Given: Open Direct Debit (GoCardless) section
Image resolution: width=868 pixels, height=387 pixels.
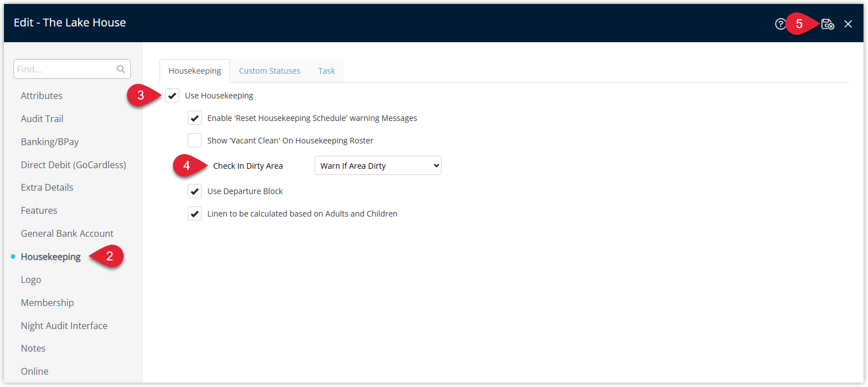Looking at the screenshot, I should coord(74,165).
